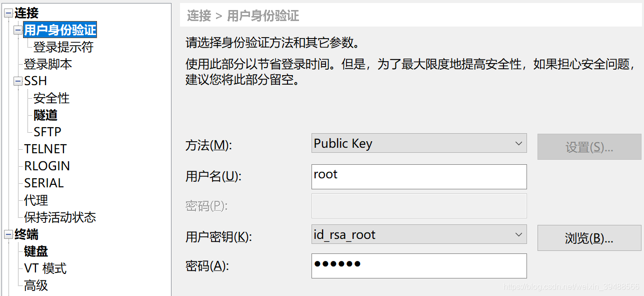The image size is (644, 296).
Task: Click the 用户名(U) root input field
Action: tap(419, 176)
